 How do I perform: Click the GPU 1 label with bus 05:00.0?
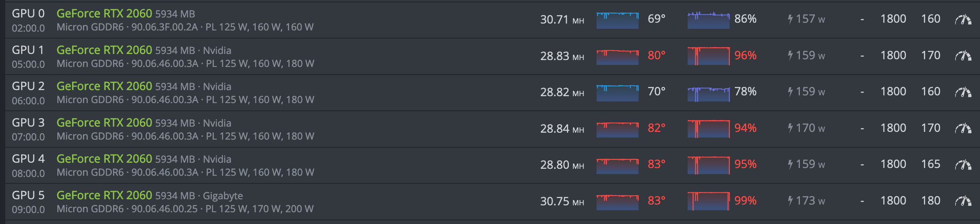(28, 50)
